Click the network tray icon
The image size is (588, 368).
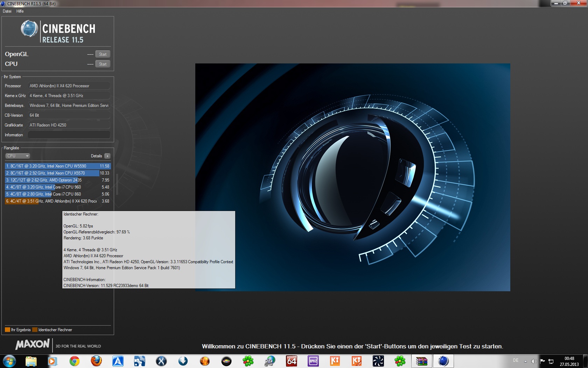click(551, 361)
